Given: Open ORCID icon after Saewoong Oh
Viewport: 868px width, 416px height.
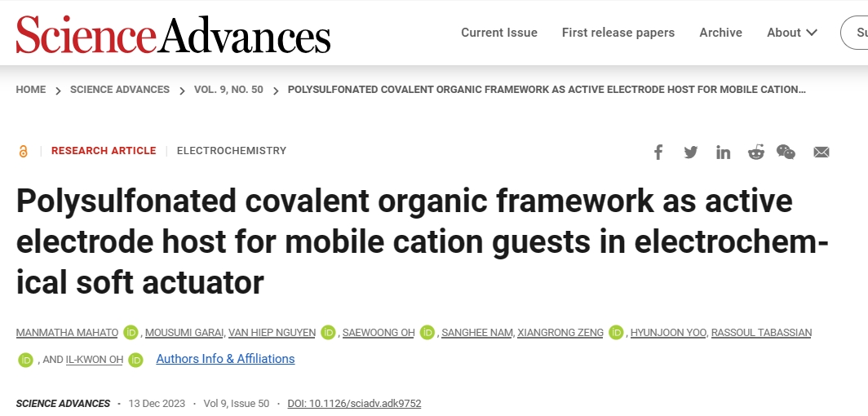Looking at the screenshot, I should tap(427, 333).
